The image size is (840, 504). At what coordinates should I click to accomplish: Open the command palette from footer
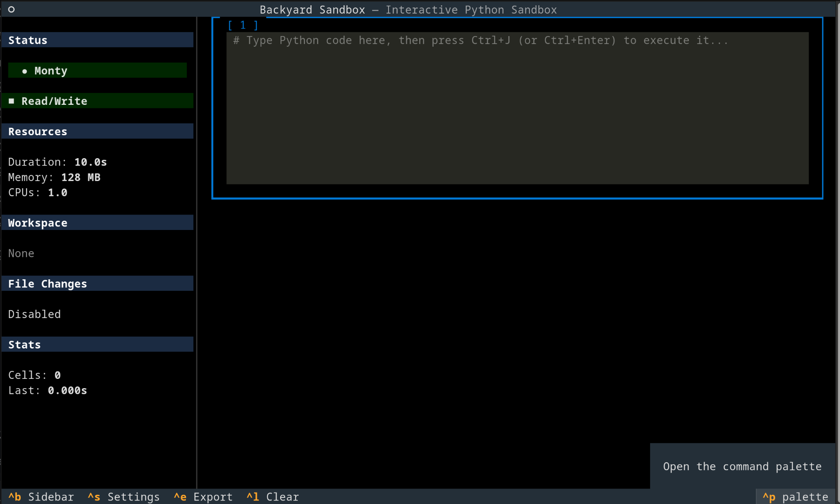(796, 497)
